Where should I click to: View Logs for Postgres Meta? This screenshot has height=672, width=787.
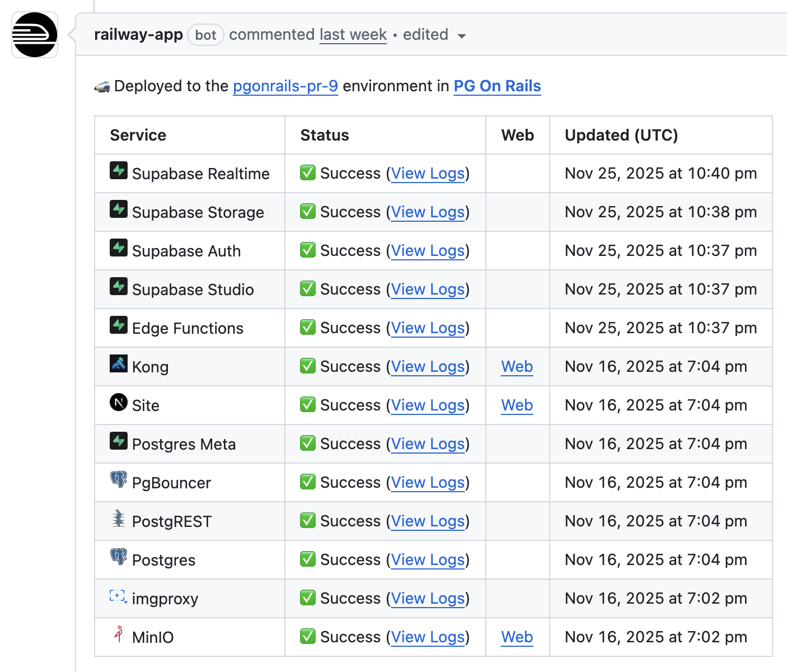428,444
